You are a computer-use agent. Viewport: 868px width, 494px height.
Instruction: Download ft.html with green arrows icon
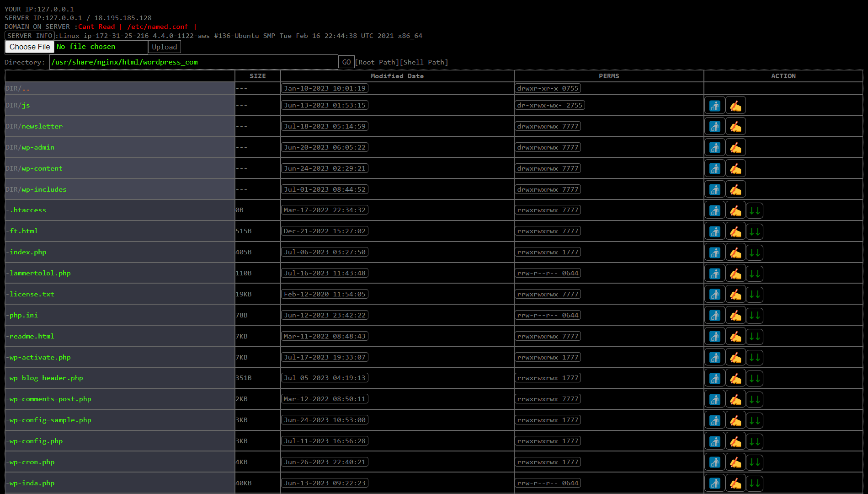[755, 231]
